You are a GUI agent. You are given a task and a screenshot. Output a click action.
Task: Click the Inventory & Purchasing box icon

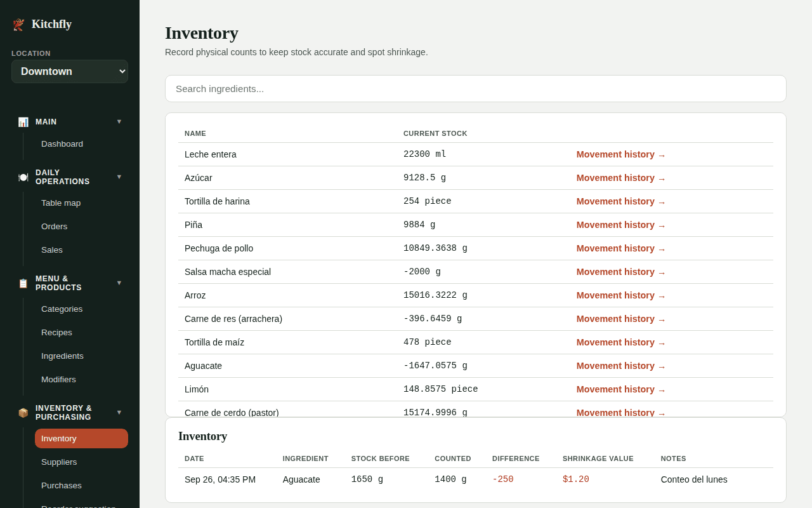tap(23, 413)
